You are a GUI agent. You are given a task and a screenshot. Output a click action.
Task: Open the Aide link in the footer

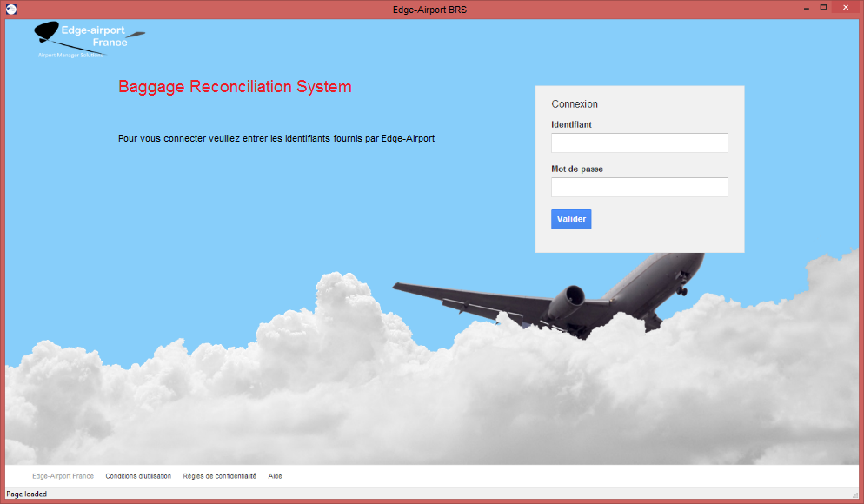coord(275,476)
